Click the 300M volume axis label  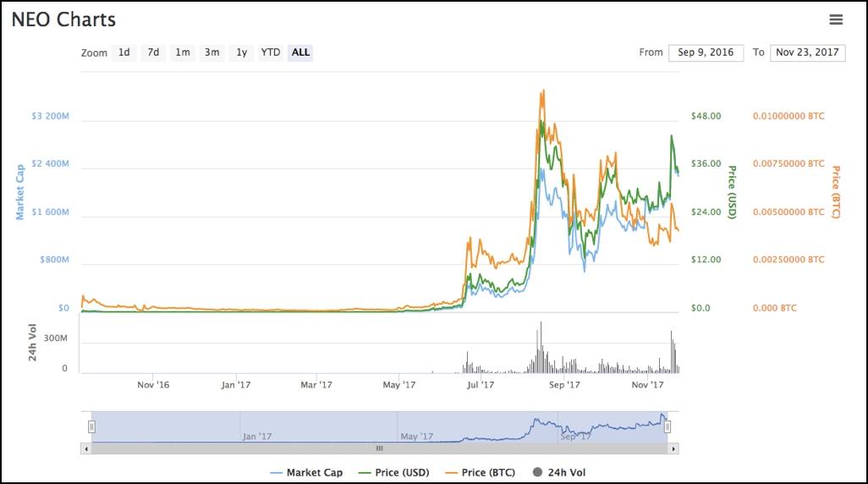(x=56, y=338)
